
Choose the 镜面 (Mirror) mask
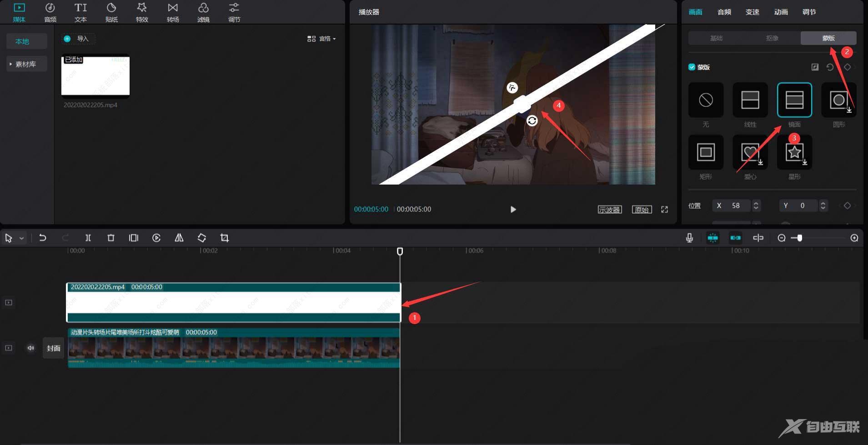(x=794, y=100)
